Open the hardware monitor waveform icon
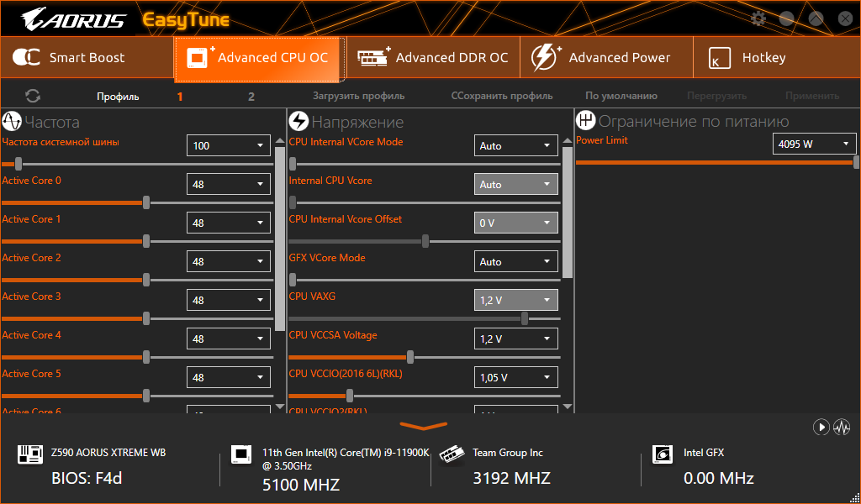Screen dimensions: 861x504 841,427
